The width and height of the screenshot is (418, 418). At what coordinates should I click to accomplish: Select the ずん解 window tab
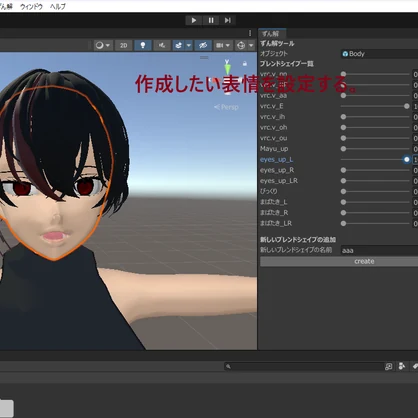coord(272,33)
